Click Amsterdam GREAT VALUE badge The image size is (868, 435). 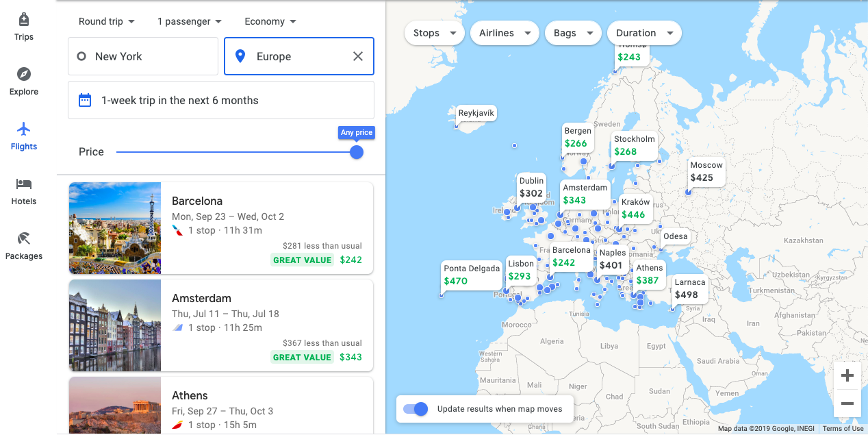(302, 357)
